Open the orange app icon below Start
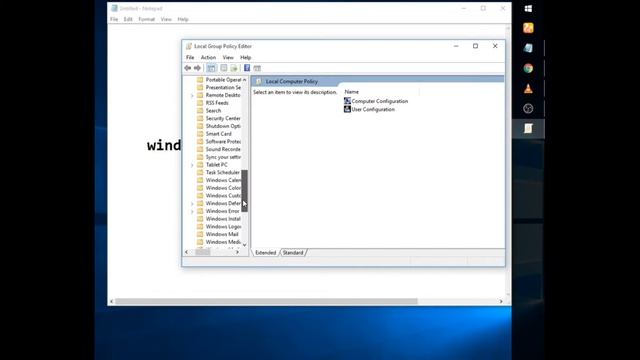Screen dimensions: 640x360 click(528, 28)
